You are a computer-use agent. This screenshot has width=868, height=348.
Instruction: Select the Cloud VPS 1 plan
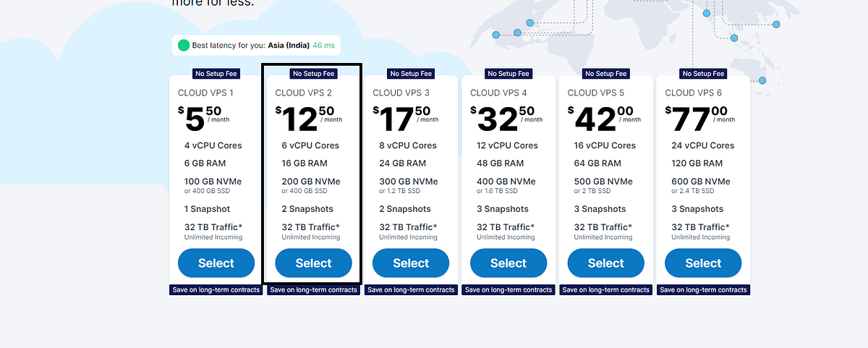pyautogui.click(x=216, y=263)
